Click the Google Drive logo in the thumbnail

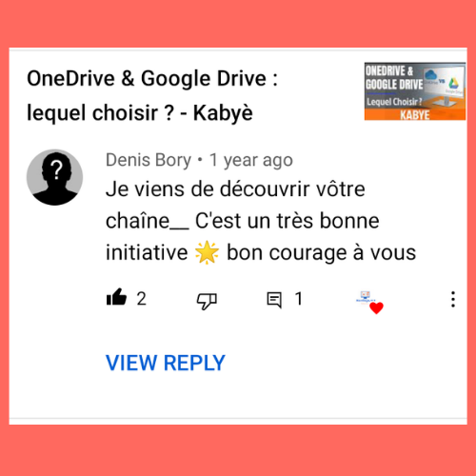point(453,83)
